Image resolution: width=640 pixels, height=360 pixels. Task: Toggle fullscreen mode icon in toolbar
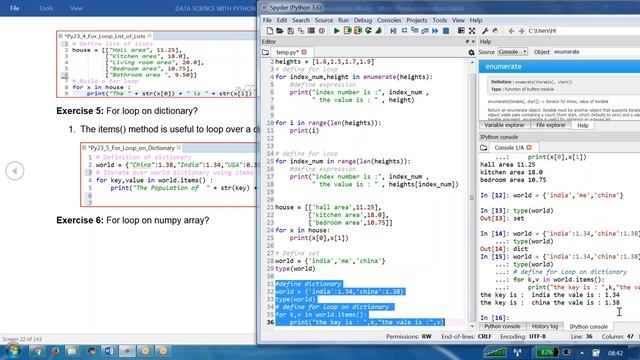point(472,31)
